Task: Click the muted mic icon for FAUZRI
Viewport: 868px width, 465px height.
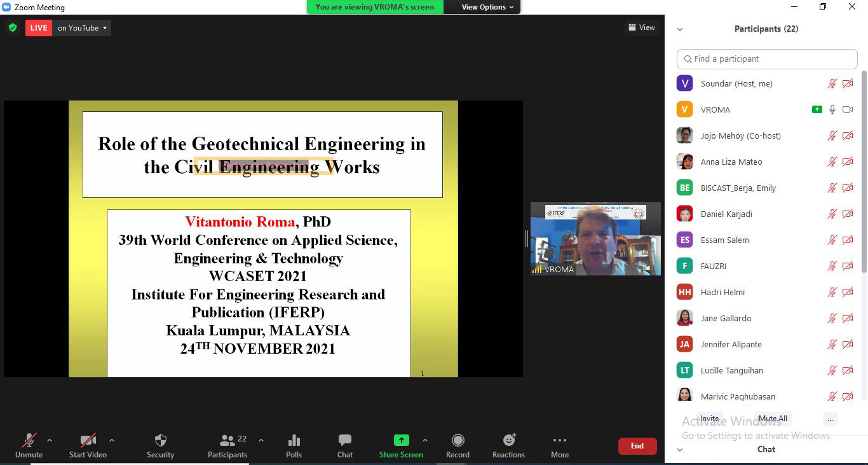Action: (832, 266)
